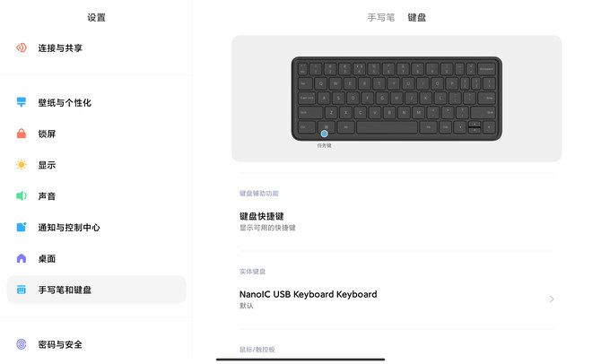The image size is (601, 364).
Task: Click the 手写笔和键盘 sidebar icon
Action: 22,290
